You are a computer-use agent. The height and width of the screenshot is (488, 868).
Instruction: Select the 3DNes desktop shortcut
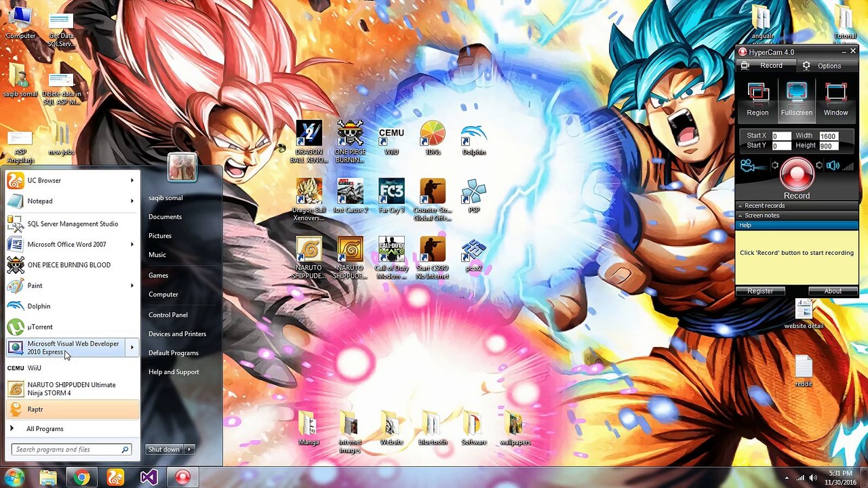click(x=433, y=139)
